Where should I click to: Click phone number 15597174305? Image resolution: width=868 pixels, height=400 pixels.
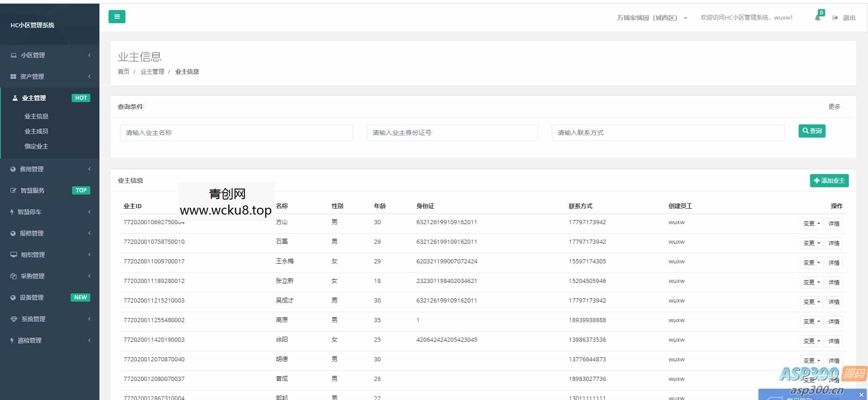(587, 262)
